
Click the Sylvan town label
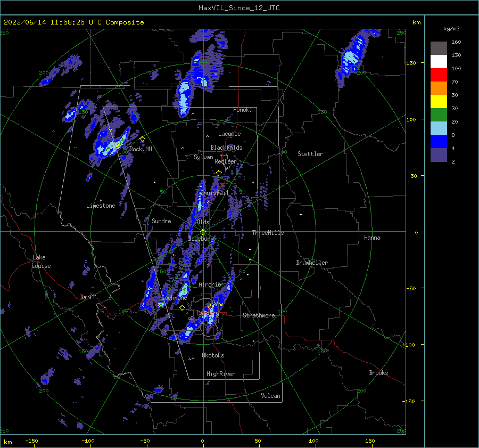(203, 157)
